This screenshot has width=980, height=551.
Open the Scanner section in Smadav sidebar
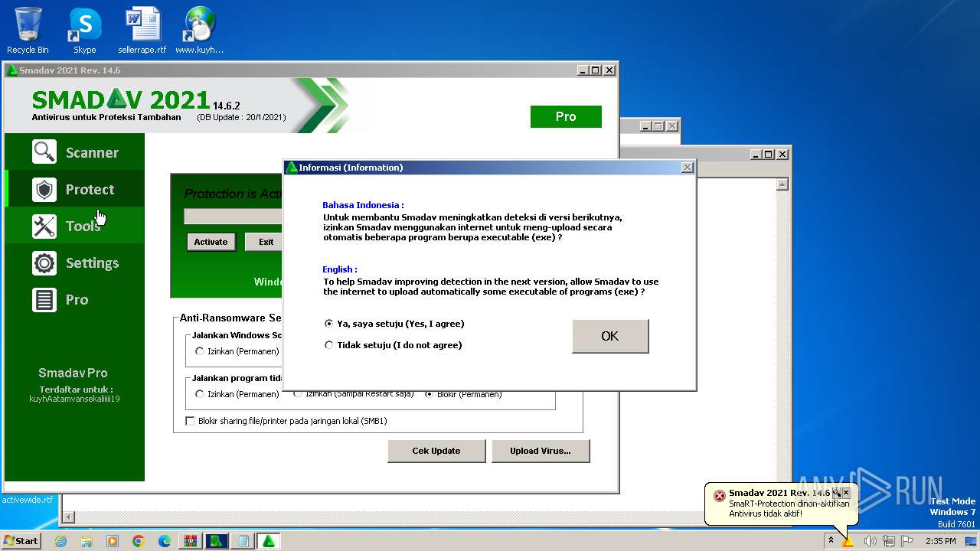point(75,152)
